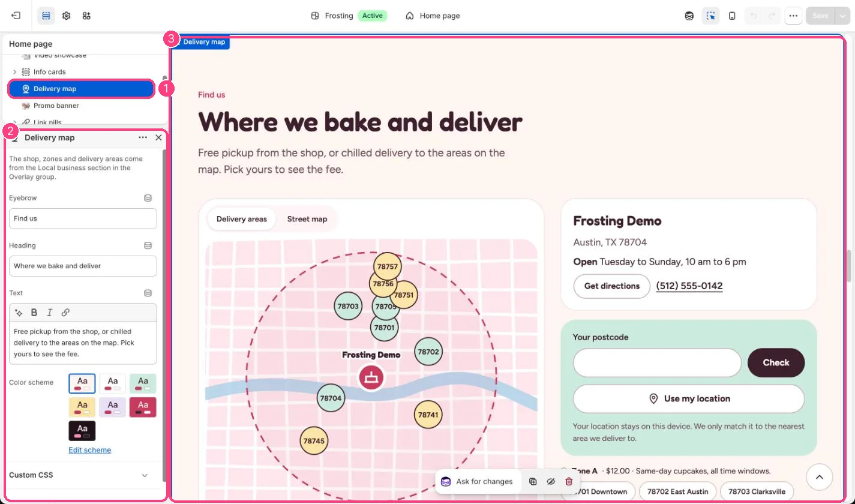Open the top bar three-dot menu
This screenshot has height=504, width=855.
(x=793, y=16)
